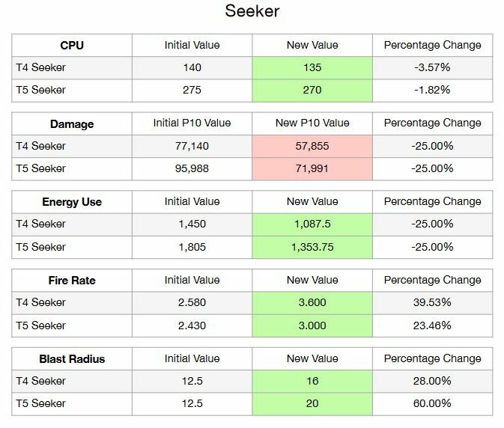Image resolution: width=504 pixels, height=428 pixels.
Task: Click the Blast Radius header cell
Action: [72, 358]
